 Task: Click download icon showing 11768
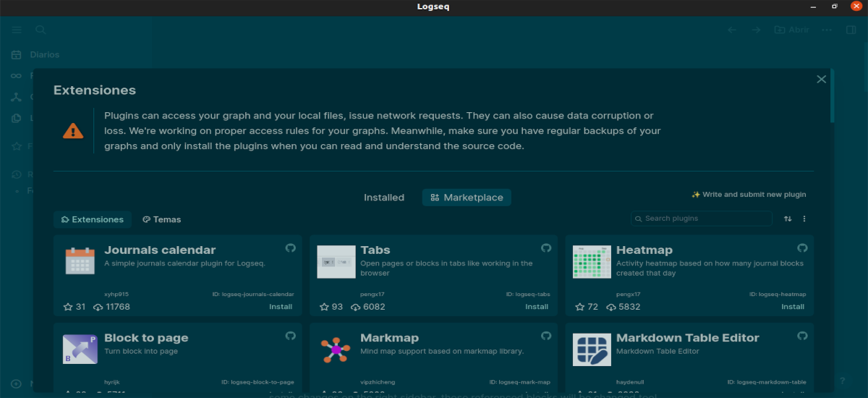point(98,307)
